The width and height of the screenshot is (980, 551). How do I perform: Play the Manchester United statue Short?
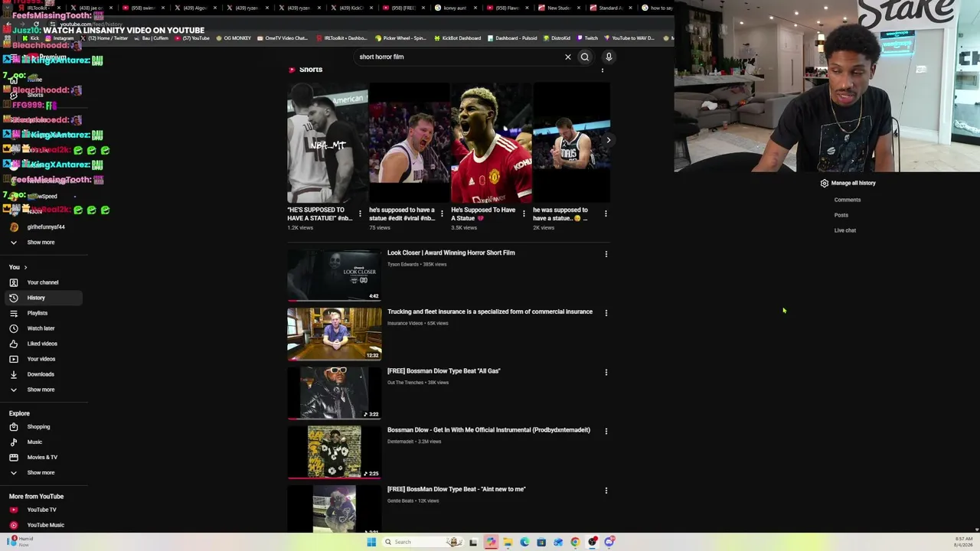[x=491, y=143]
